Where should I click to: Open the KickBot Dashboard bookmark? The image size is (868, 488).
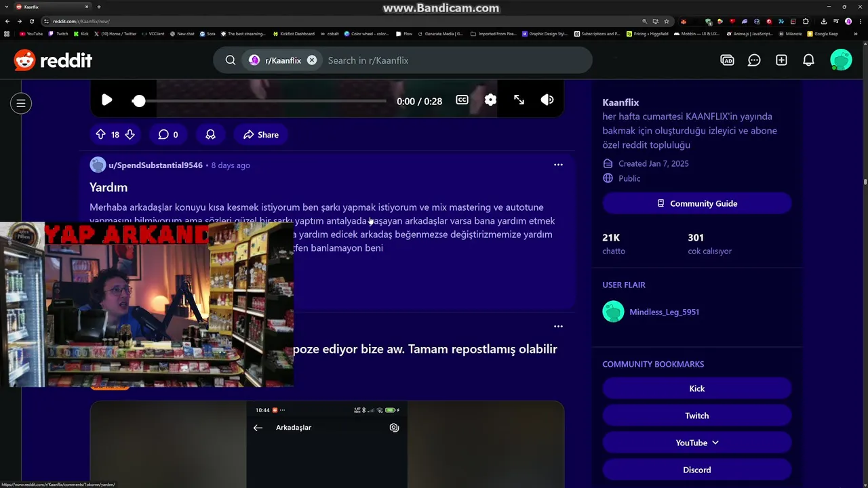294,34
